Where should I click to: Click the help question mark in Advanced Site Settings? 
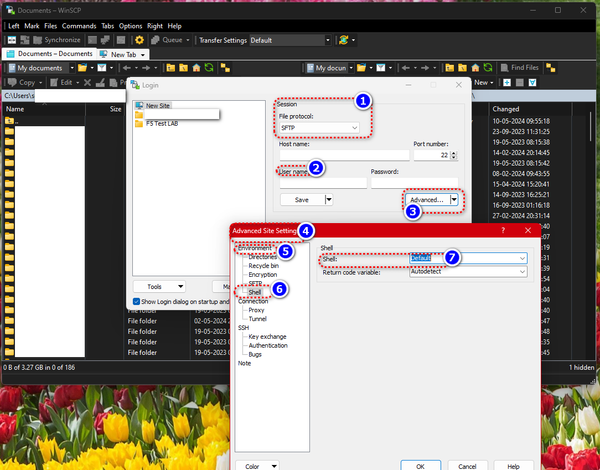[502, 230]
